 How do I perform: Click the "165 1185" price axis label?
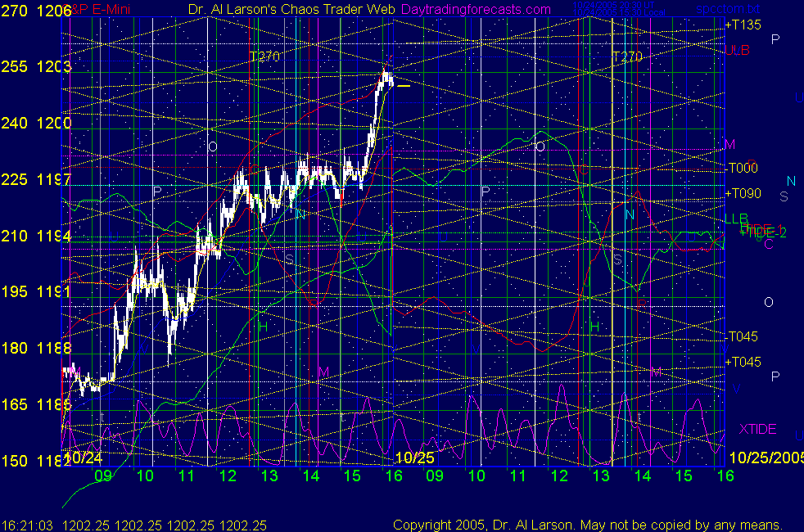[36, 404]
